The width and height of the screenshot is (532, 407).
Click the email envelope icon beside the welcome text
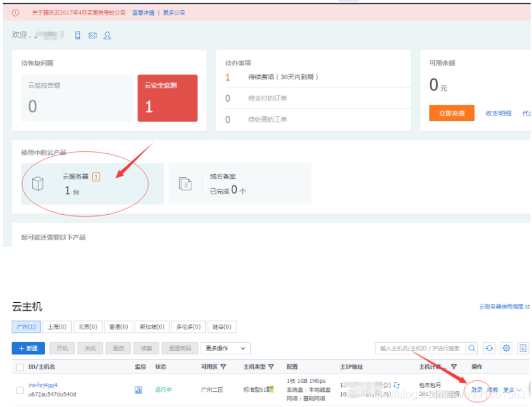[x=92, y=36]
